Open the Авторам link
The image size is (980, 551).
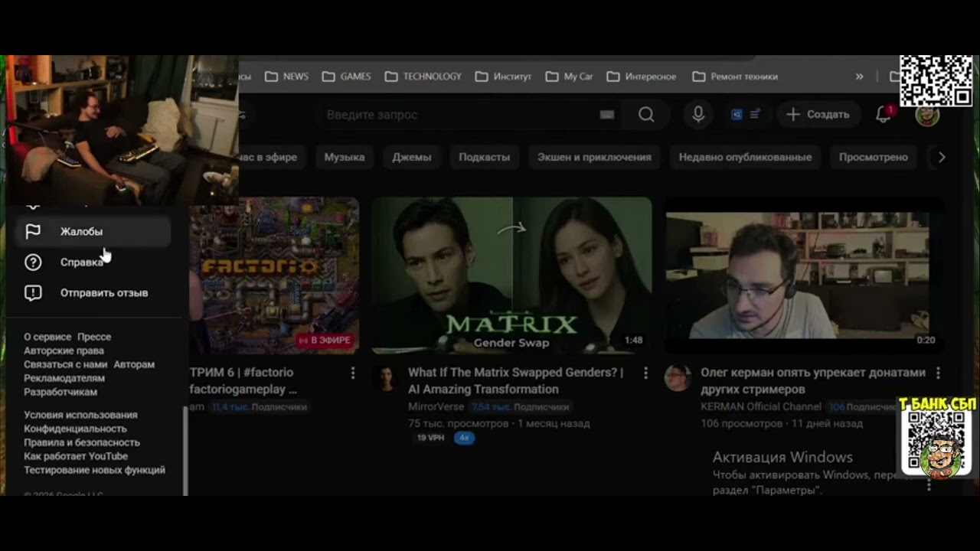point(134,364)
